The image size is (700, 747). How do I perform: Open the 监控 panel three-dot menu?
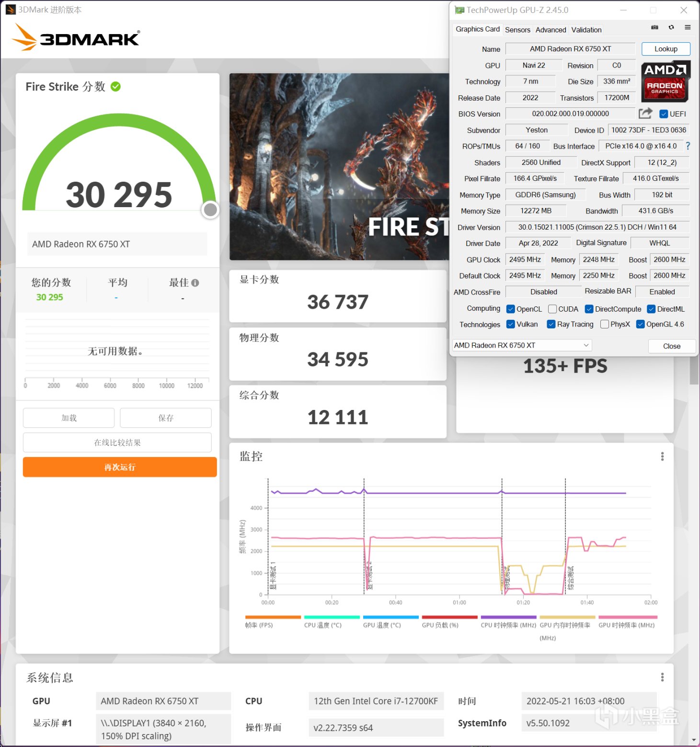coord(662,456)
